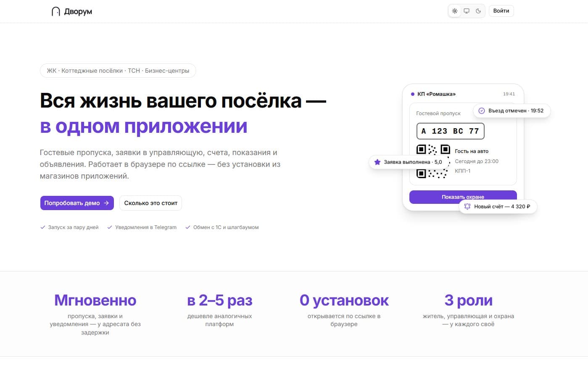Click the Показать охране purple button
This screenshot has height=382, width=588.
click(x=463, y=197)
